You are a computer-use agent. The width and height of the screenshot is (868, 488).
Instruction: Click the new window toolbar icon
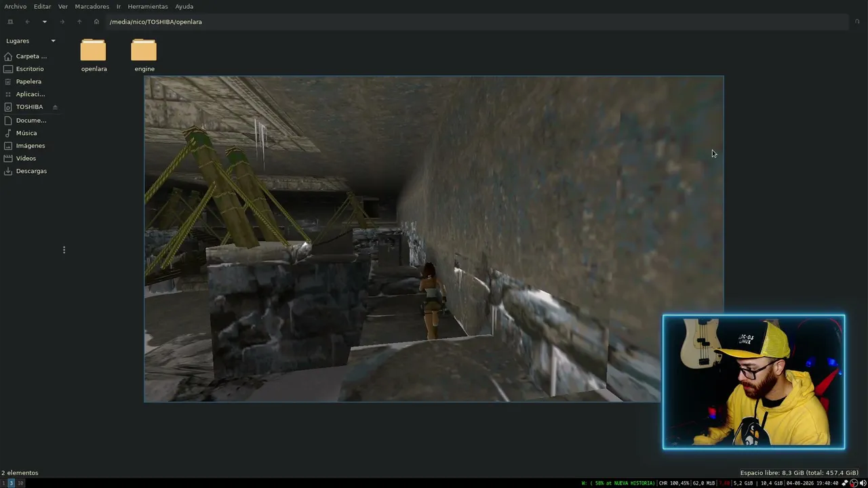click(10, 22)
